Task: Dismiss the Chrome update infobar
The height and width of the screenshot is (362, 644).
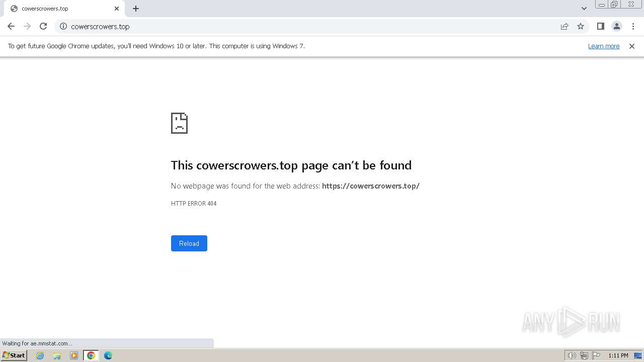Action: tap(632, 46)
